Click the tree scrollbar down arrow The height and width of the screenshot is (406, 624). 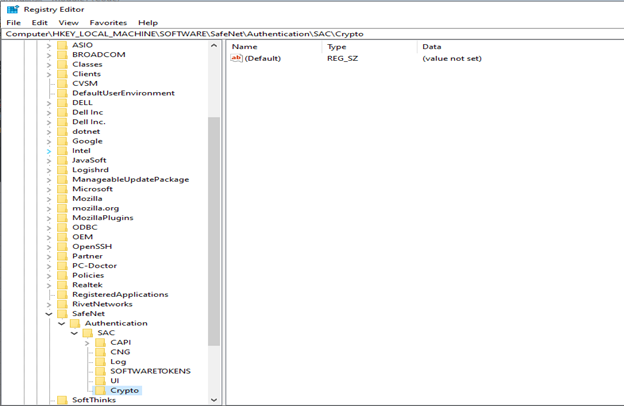(x=214, y=400)
